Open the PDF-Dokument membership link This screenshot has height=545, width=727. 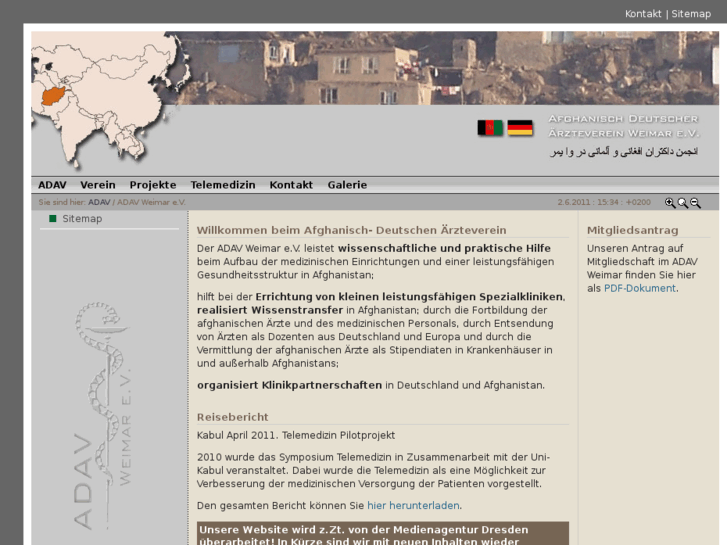pos(640,289)
